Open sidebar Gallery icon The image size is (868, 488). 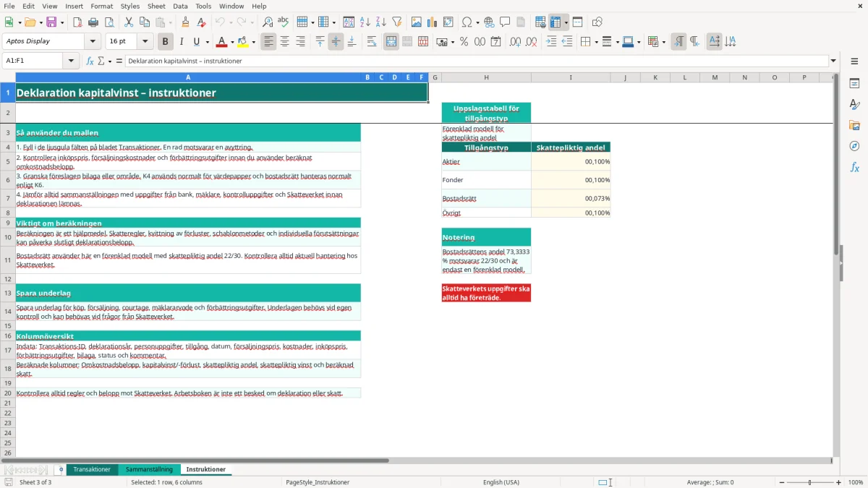(x=854, y=126)
